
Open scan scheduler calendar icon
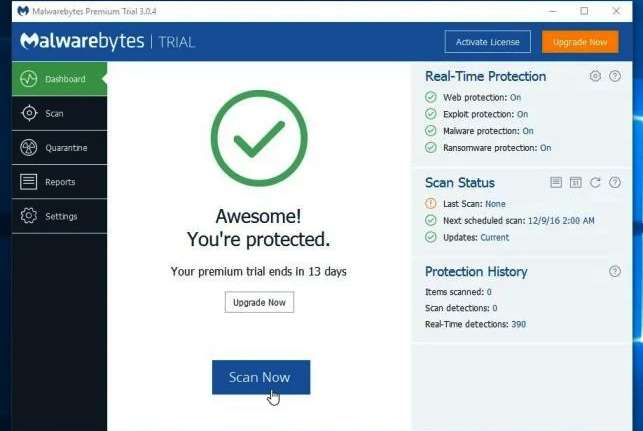point(575,183)
